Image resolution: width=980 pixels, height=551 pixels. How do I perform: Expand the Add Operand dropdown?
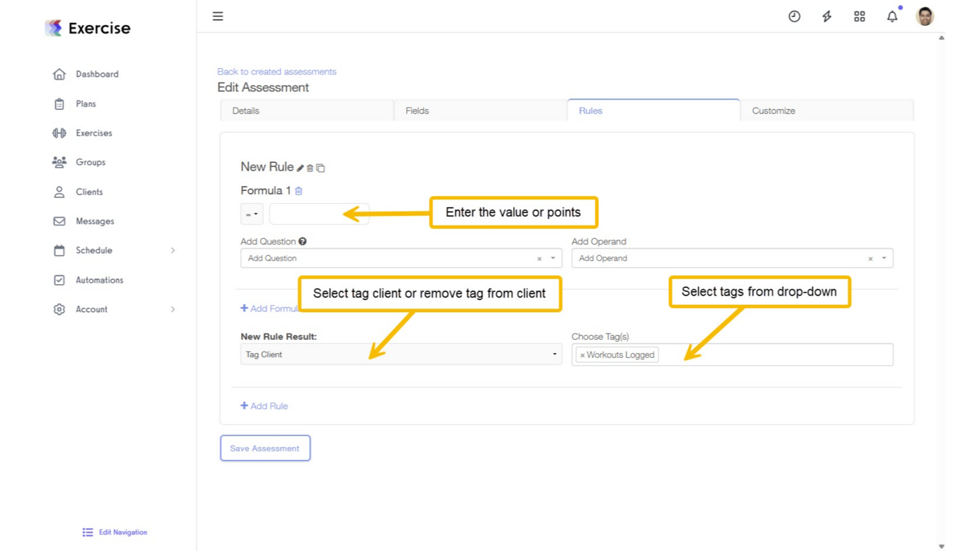point(883,258)
